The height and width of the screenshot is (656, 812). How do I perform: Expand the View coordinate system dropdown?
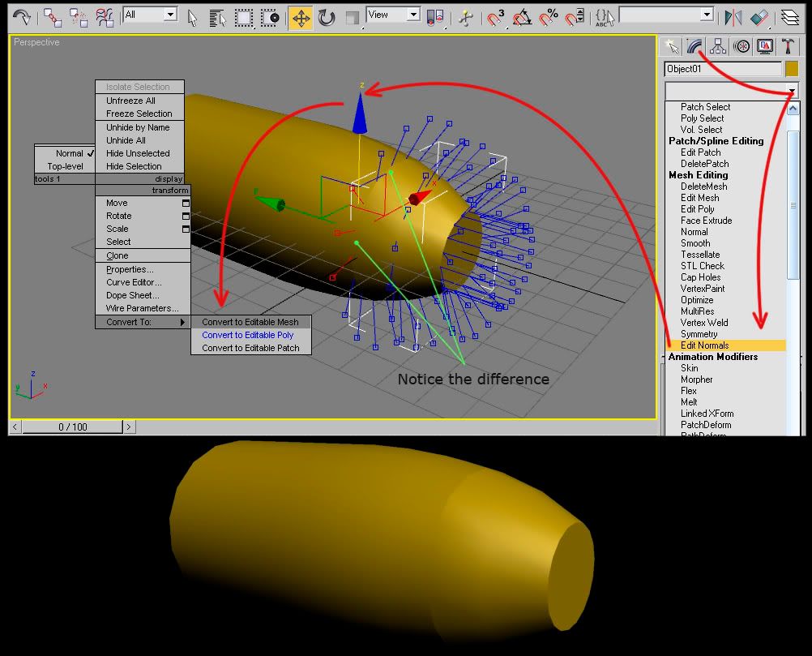click(x=412, y=15)
